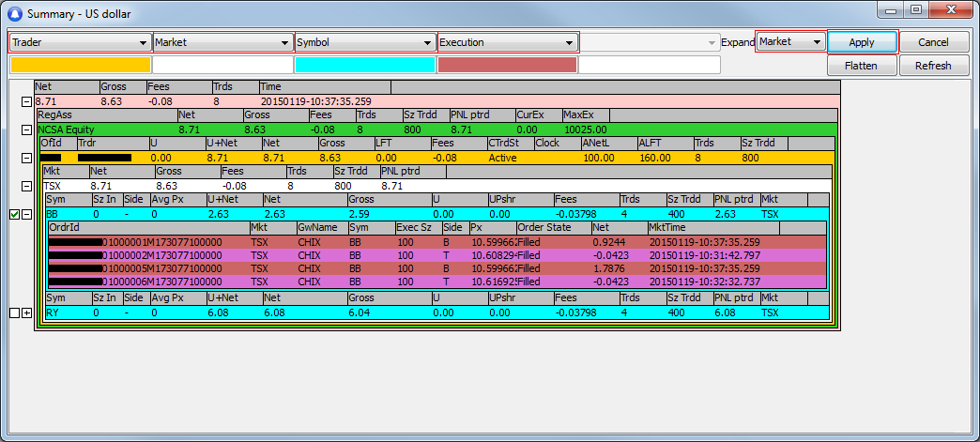980x442 pixels.
Task: Refresh the summary view
Action: tap(933, 66)
